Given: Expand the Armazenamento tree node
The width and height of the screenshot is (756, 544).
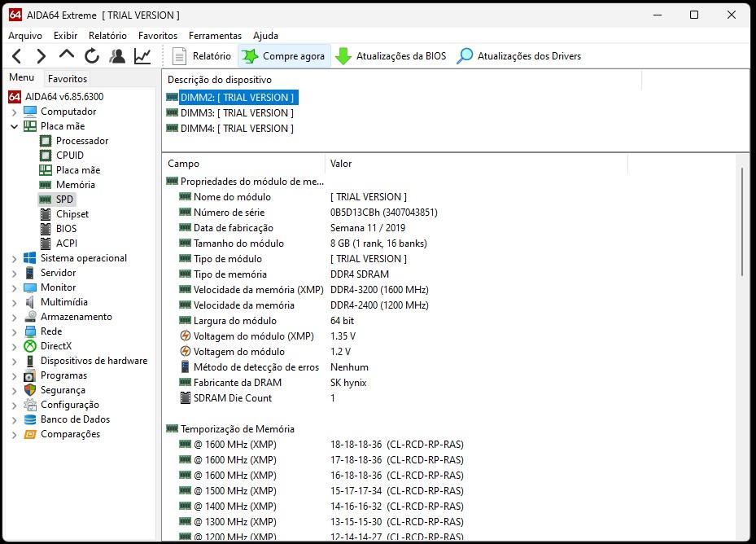Looking at the screenshot, I should pos(14,317).
